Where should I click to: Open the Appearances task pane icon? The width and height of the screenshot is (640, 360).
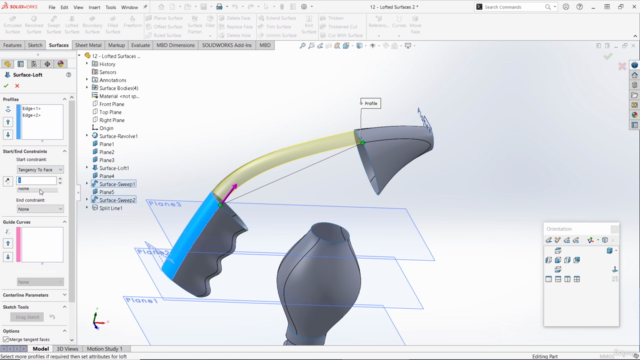pyautogui.click(x=634, y=115)
